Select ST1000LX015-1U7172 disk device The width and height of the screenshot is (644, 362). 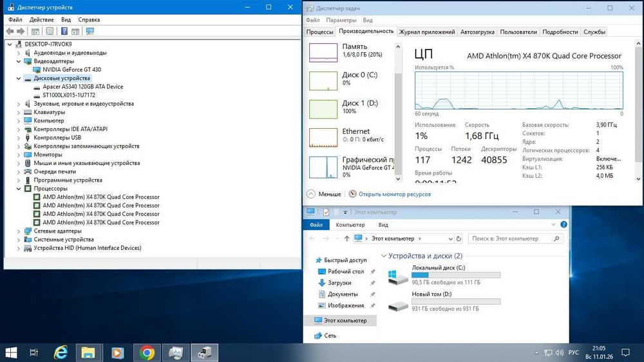69,95
